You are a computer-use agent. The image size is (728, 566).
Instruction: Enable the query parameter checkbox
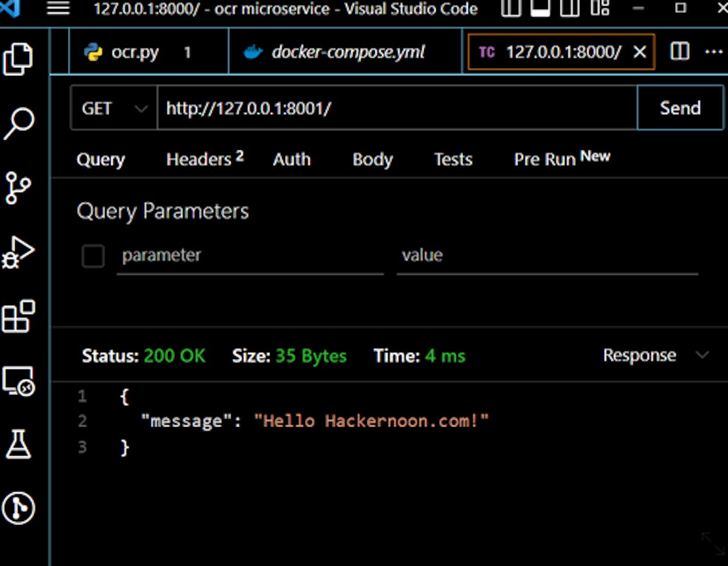(93, 256)
